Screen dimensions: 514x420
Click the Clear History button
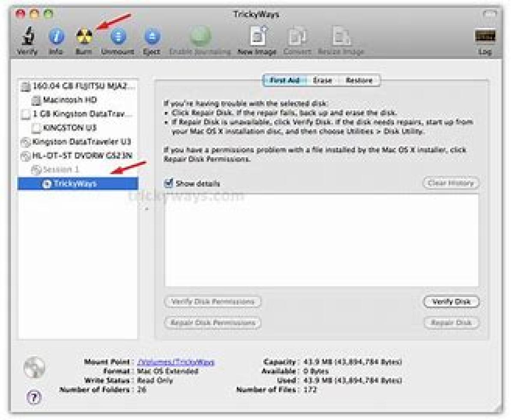451,183
